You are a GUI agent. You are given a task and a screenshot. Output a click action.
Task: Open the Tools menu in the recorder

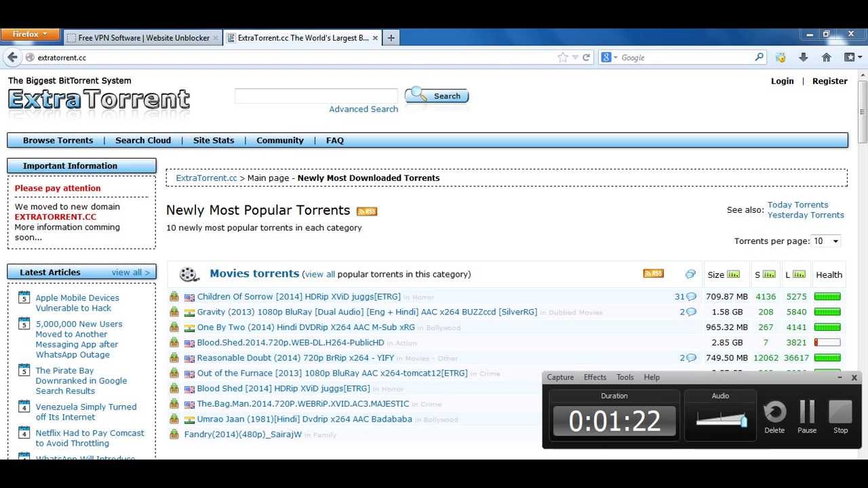tap(625, 378)
